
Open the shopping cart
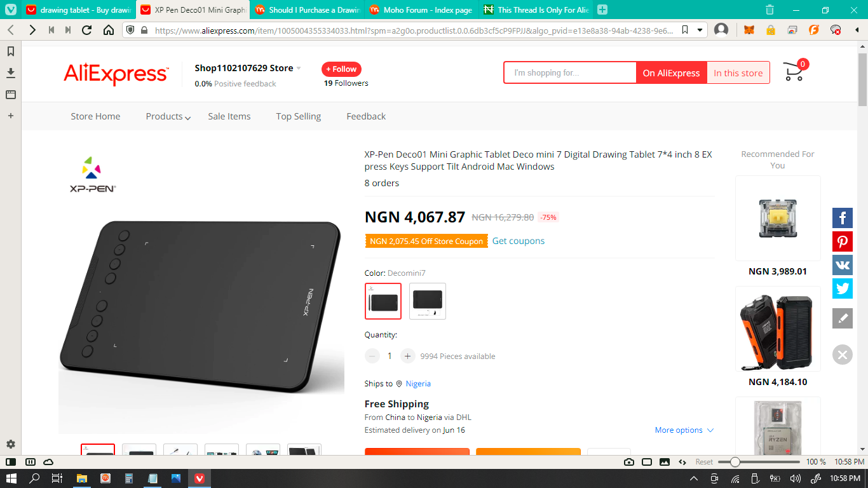click(x=794, y=71)
